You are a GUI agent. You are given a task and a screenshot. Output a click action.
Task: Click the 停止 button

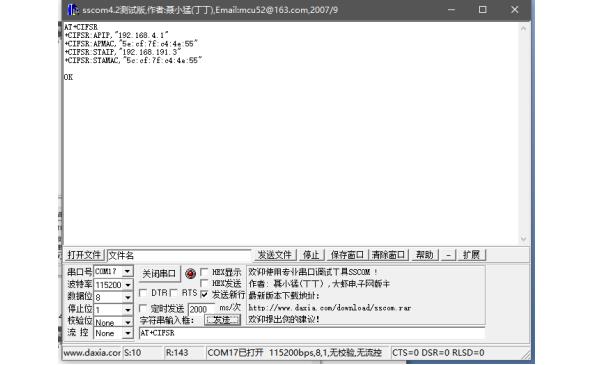(x=311, y=255)
